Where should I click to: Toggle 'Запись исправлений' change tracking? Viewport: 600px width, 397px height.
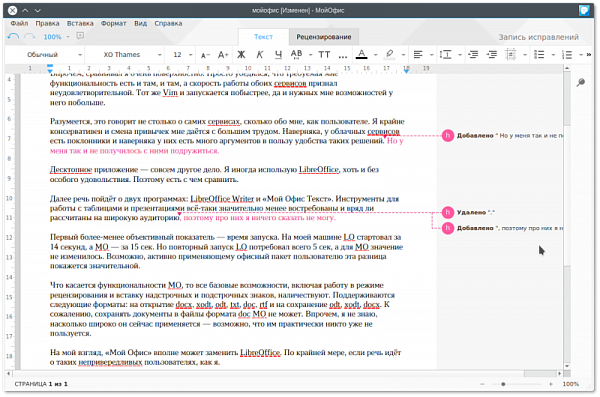pyautogui.click(x=538, y=37)
